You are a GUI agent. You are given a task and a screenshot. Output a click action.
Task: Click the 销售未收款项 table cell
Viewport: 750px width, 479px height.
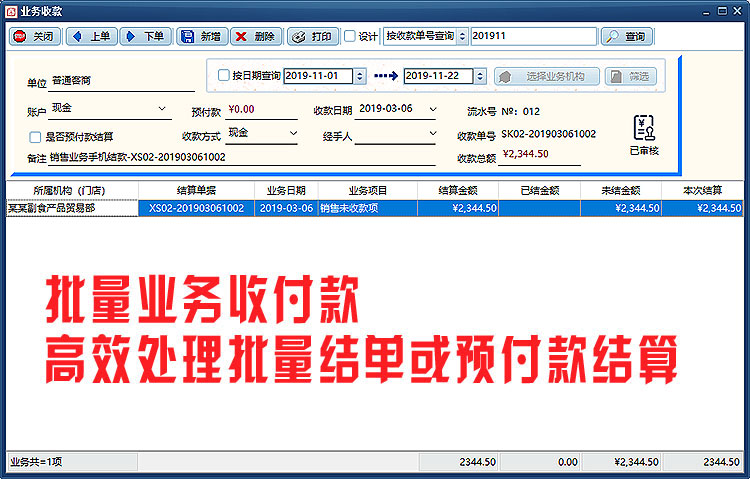[x=368, y=208]
